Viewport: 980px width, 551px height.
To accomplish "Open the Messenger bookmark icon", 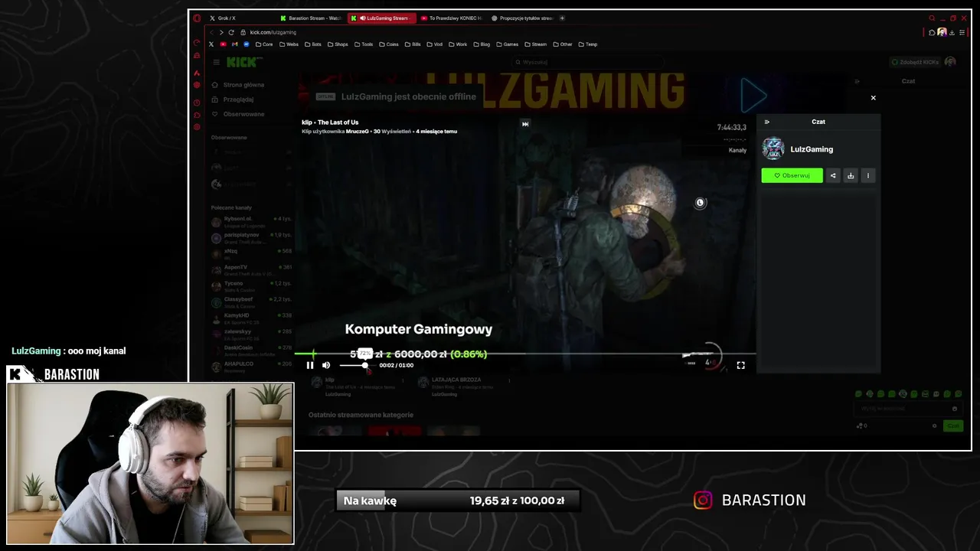I will point(246,44).
